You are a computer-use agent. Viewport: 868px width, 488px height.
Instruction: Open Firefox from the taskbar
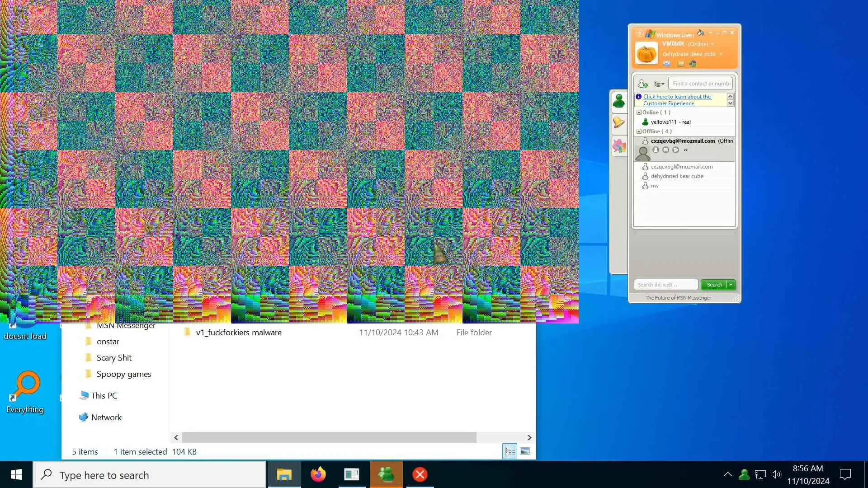coord(318,474)
